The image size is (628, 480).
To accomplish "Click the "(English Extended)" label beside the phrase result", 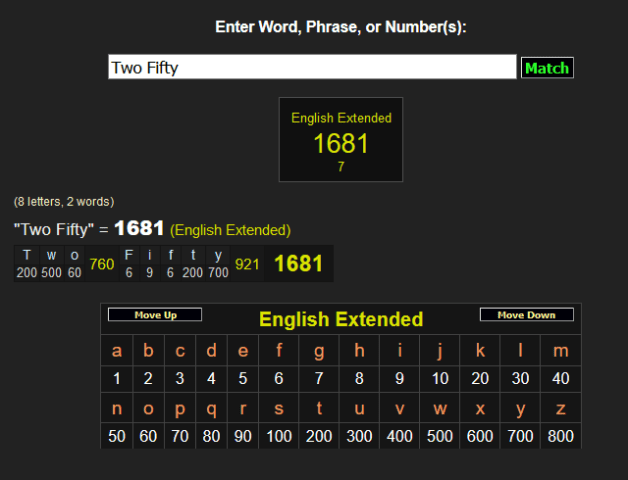I will [x=230, y=230].
